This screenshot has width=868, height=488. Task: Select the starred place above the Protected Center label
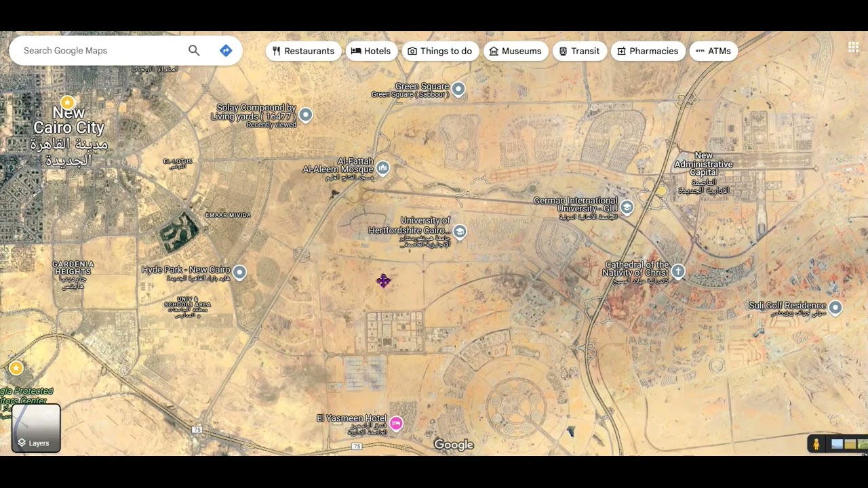(16, 368)
